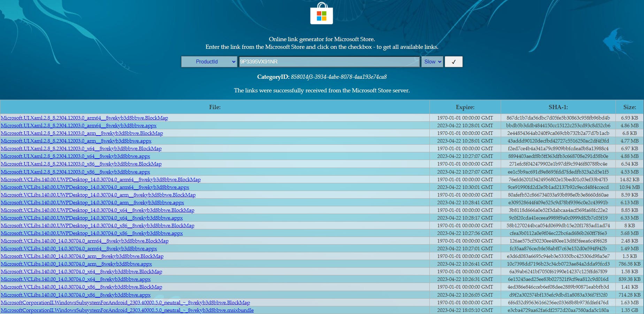Download VCLibs.140.00 14.0.30704.0 arm appx file
The width and height of the screenshot is (644, 314).
pyautogui.click(x=76, y=264)
